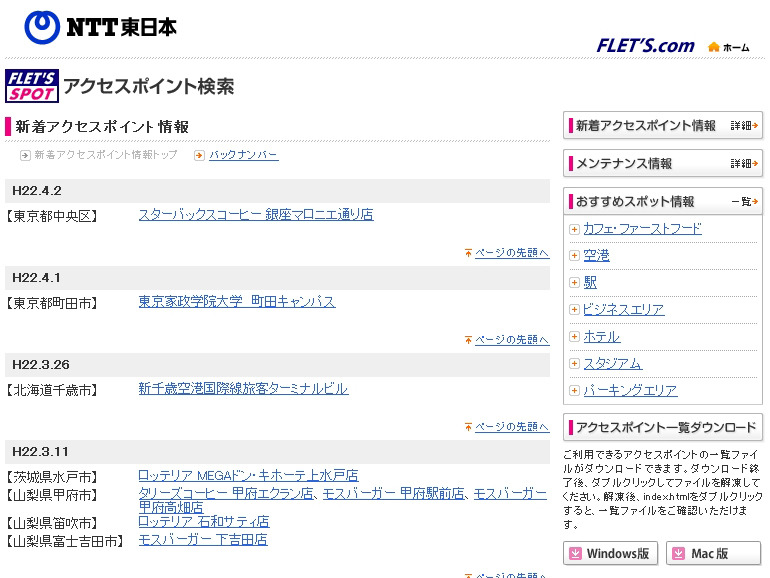Click ページの先頭へ under H22.3.26 section

coord(512,426)
